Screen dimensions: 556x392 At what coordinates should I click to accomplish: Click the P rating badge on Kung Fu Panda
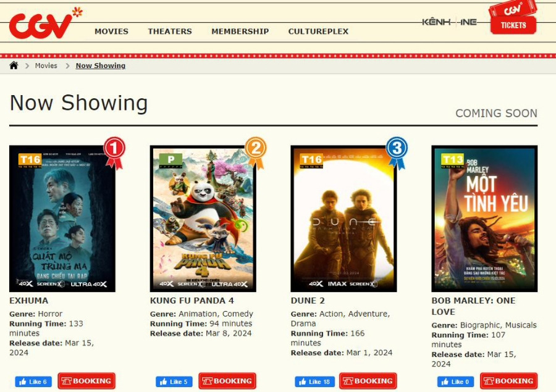click(171, 161)
